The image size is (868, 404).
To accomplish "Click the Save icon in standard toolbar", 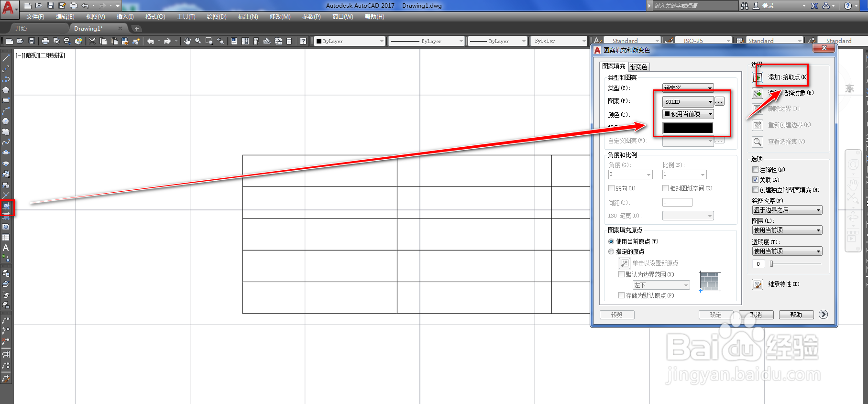I will tap(32, 41).
